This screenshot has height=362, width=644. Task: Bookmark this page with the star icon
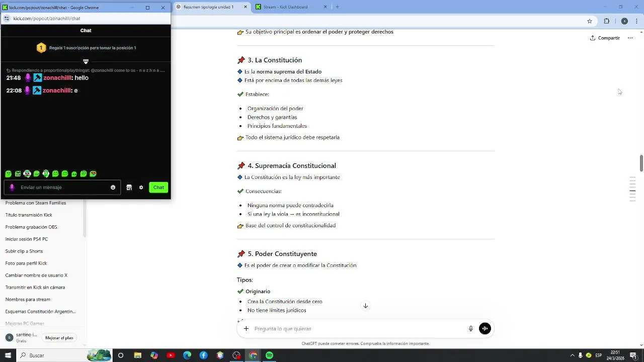(590, 21)
